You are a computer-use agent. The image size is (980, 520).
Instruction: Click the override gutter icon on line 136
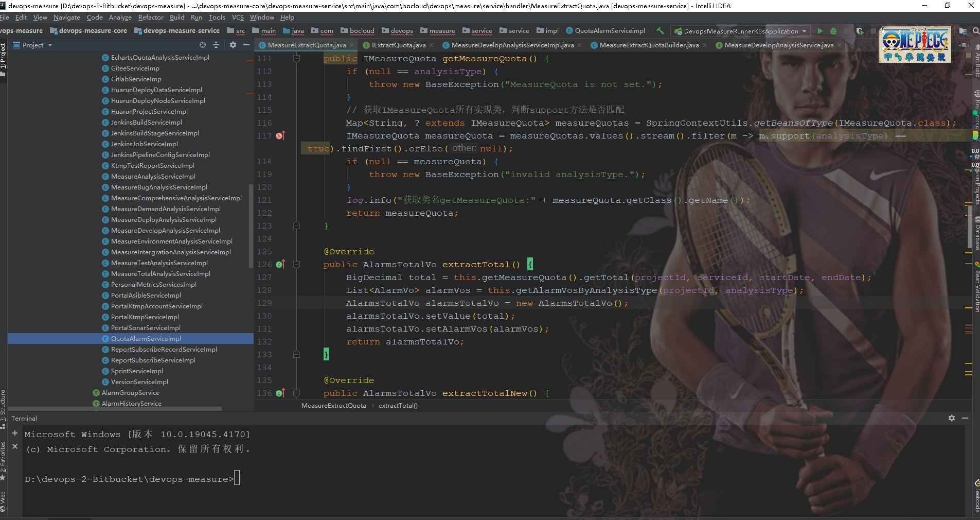coord(280,393)
